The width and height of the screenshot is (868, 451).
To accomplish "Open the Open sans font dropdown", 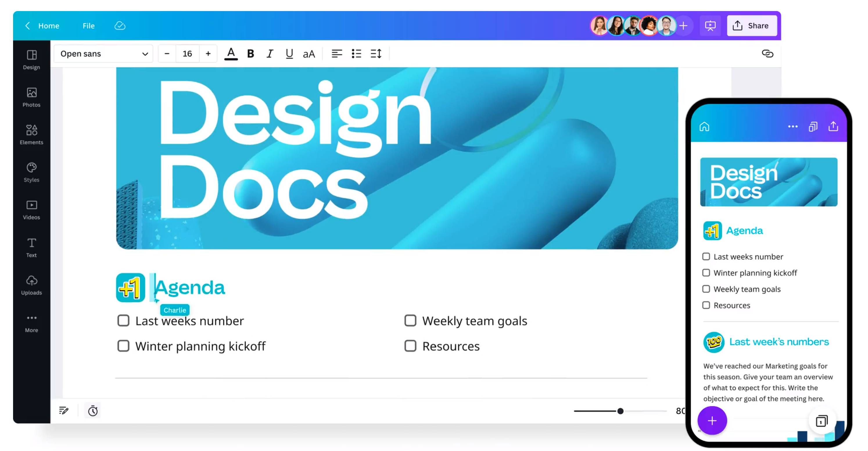I will (x=103, y=53).
